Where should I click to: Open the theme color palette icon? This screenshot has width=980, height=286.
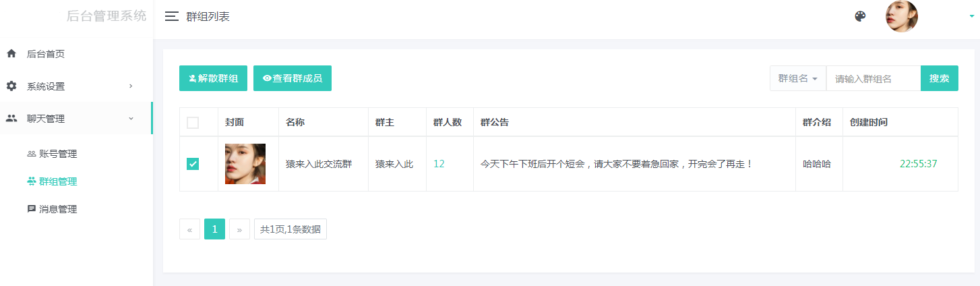tap(860, 17)
